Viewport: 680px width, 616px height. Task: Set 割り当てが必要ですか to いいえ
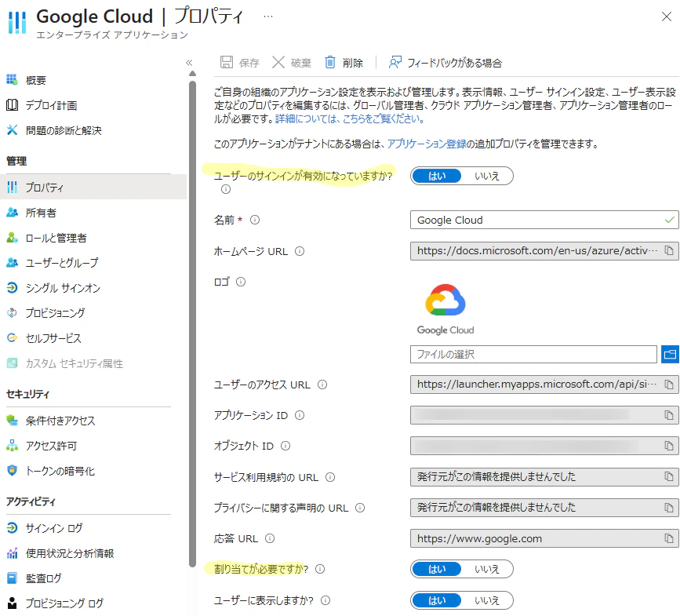point(487,569)
